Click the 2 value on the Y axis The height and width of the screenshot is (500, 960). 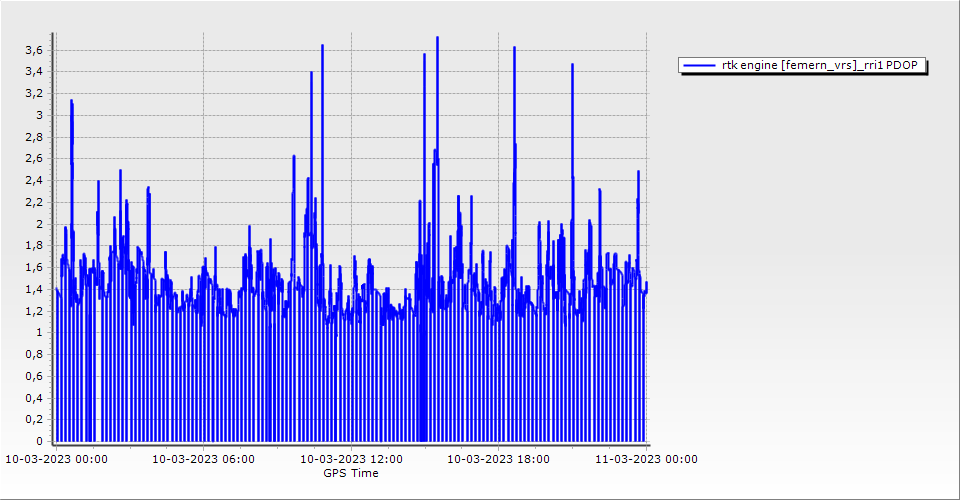[39, 224]
